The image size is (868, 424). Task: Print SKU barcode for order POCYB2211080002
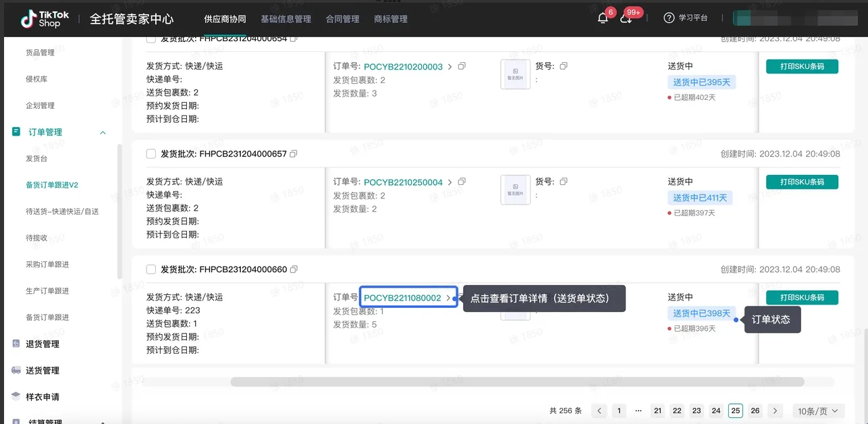(802, 297)
